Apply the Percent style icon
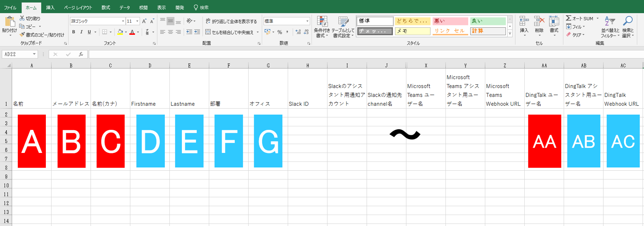 (x=280, y=32)
